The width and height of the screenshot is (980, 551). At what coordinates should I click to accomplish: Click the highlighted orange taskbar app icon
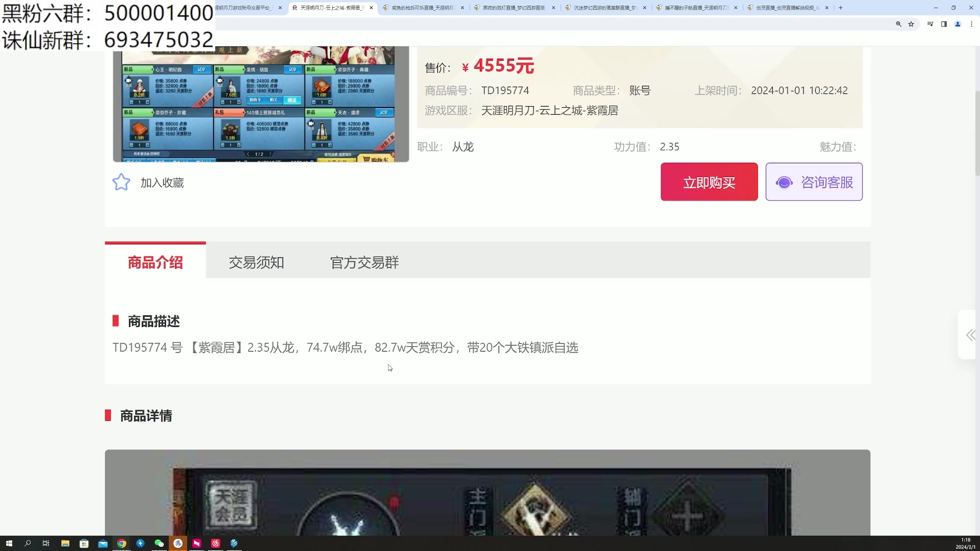[x=178, y=543]
